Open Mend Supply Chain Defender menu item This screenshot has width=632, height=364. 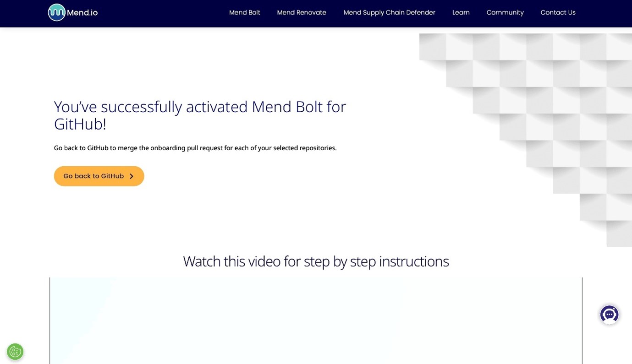point(389,12)
